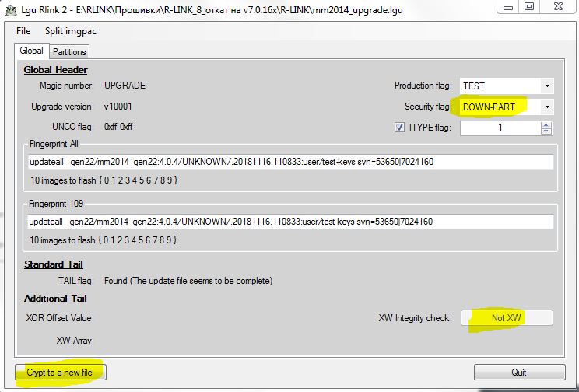Screen dimensions: 579x392
Task: Decrease the ITYPE flag value with down arrow
Action: tap(546, 131)
